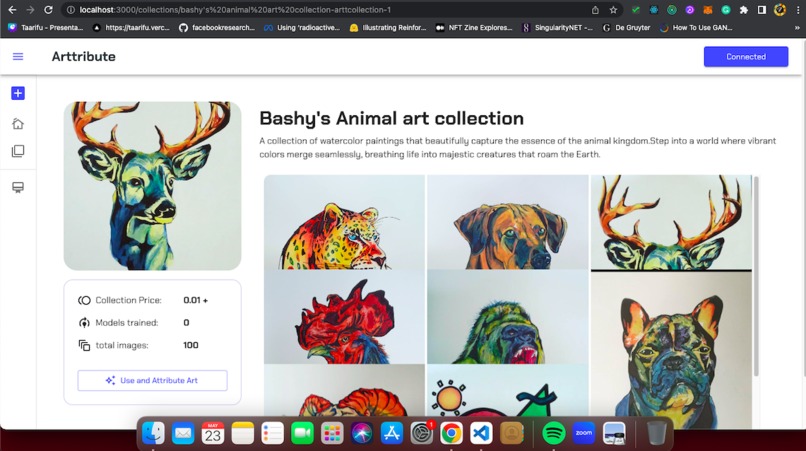Open Siri from the dock
Screen dimensions: 806x451
coord(362,433)
